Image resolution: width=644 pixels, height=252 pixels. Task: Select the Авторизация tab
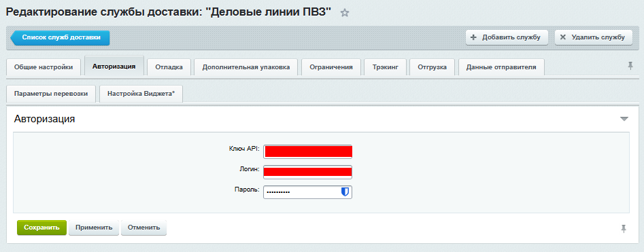pyautogui.click(x=114, y=66)
